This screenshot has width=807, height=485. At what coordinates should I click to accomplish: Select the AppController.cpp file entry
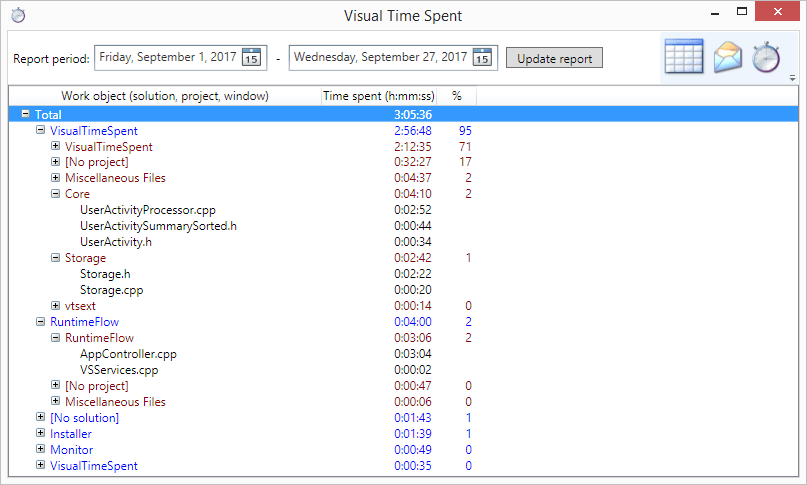point(128,354)
